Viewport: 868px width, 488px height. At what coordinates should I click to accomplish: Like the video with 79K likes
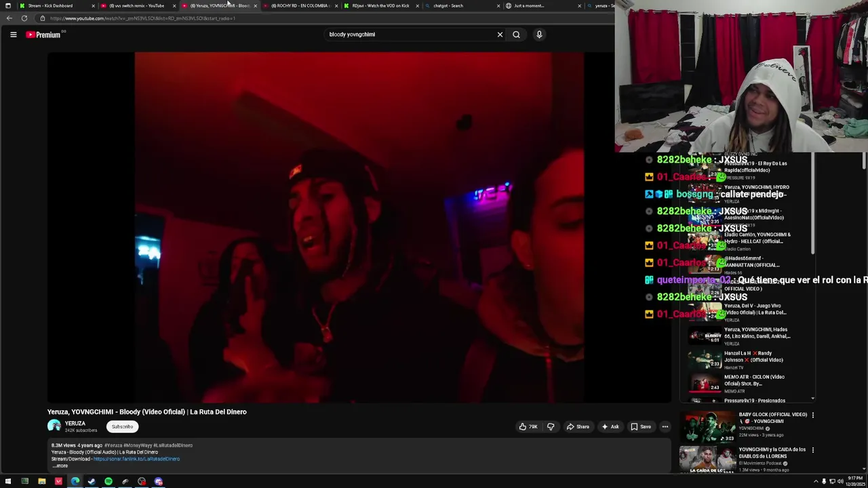528,426
